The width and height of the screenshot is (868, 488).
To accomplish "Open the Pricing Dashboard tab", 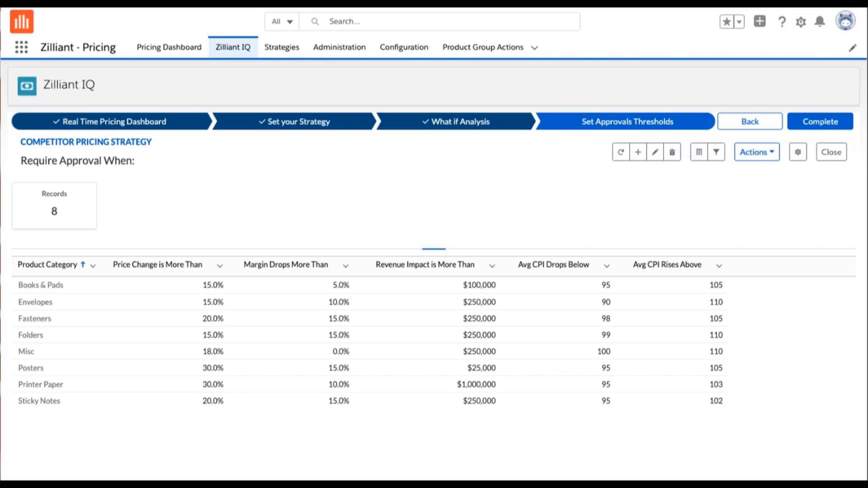I will coord(169,47).
